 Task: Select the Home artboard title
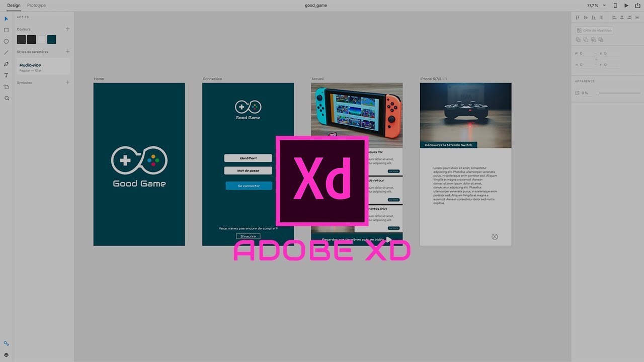pos(99,79)
